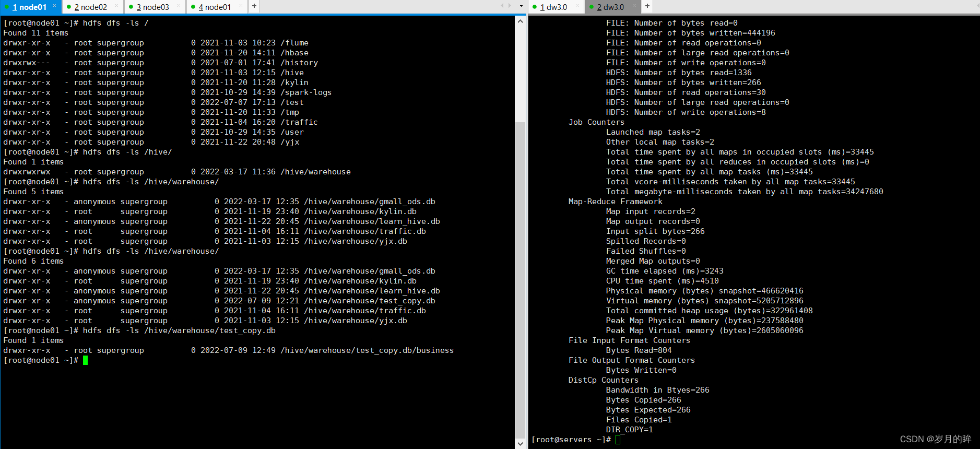The height and width of the screenshot is (449, 980).
Task: Click 'CPU time spent (ms)=4510' line
Action: pos(662,281)
